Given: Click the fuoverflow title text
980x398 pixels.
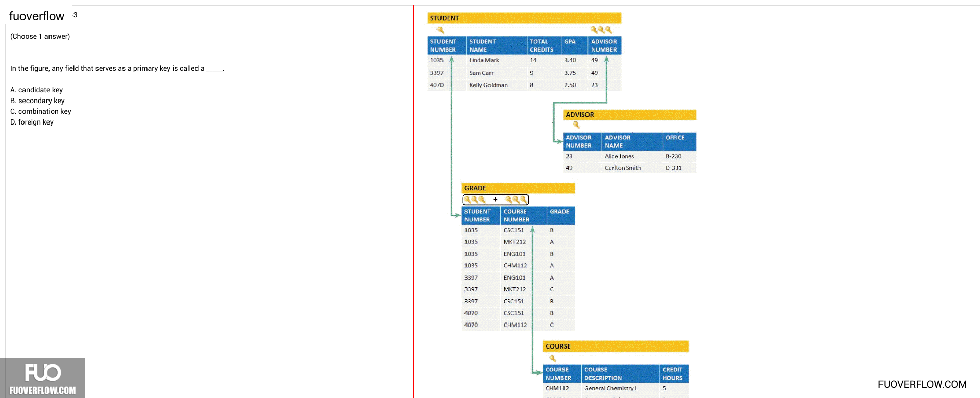Looking at the screenshot, I should coord(37,16).
